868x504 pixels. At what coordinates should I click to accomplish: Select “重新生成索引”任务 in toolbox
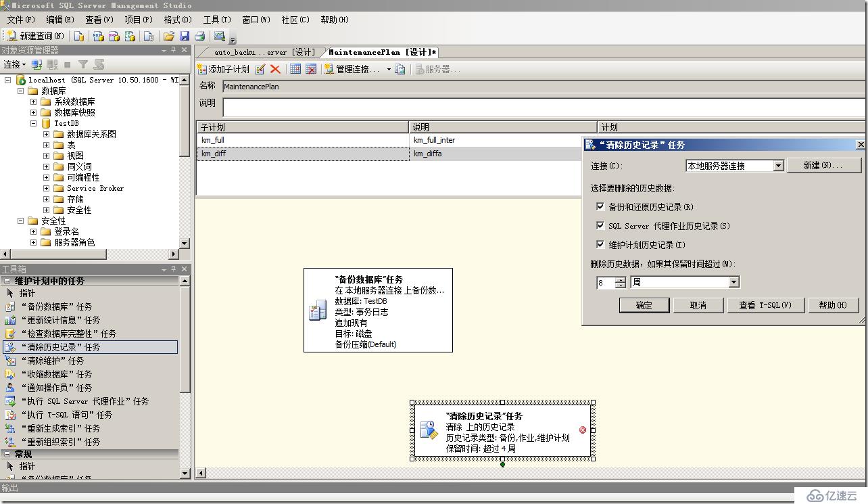coord(90,428)
